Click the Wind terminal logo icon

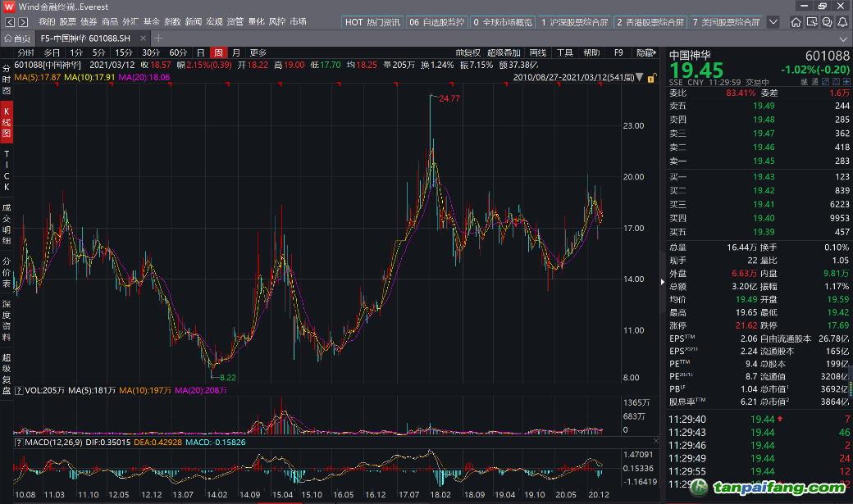click(x=9, y=7)
